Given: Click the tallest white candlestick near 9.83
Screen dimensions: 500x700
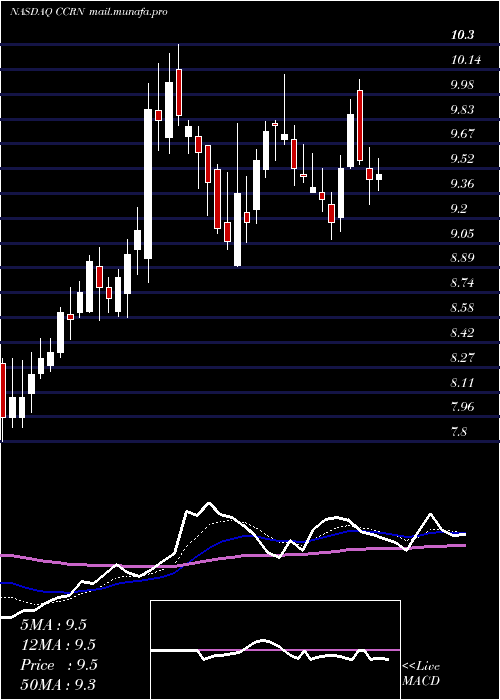Looking at the screenshot, I should (148, 184).
